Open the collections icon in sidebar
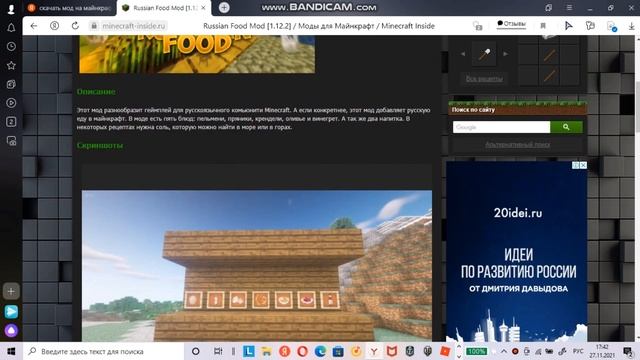640x360 pixels. pyautogui.click(x=11, y=84)
